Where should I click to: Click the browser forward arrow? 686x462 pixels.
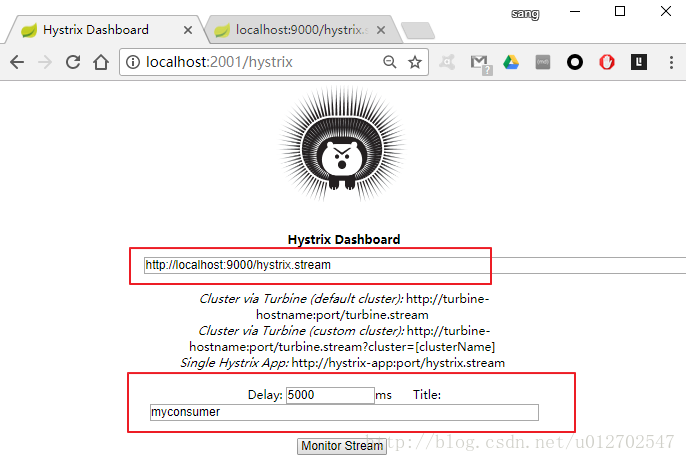click(x=45, y=62)
